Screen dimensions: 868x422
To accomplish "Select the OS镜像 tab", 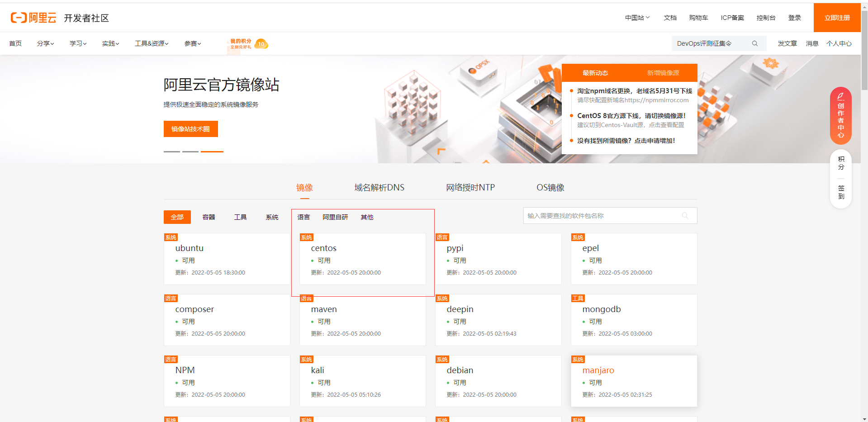I will tap(550, 187).
